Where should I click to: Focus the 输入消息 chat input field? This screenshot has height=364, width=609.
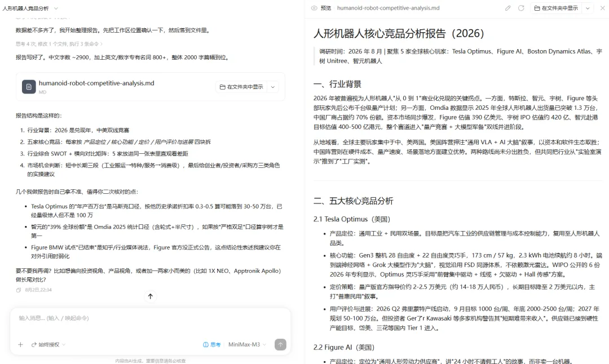tap(151, 318)
